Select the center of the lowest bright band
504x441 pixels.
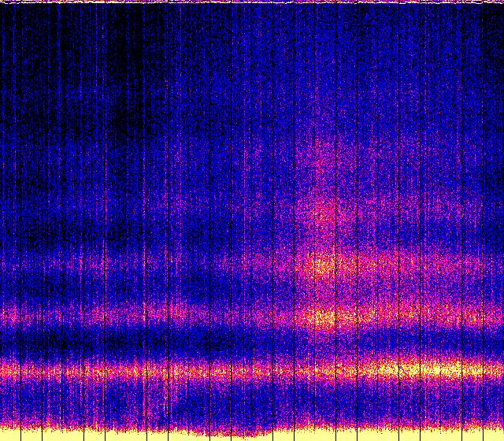pos(252,369)
